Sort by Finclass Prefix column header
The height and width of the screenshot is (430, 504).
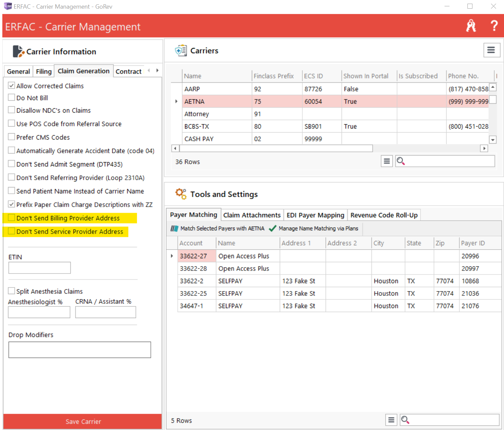tap(277, 76)
